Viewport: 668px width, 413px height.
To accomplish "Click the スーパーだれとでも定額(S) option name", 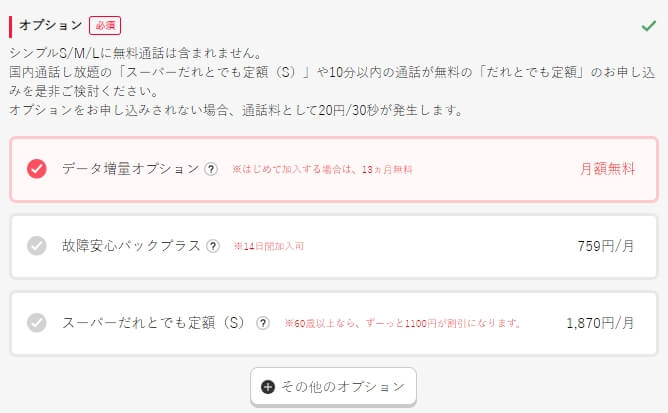I will 153,323.
